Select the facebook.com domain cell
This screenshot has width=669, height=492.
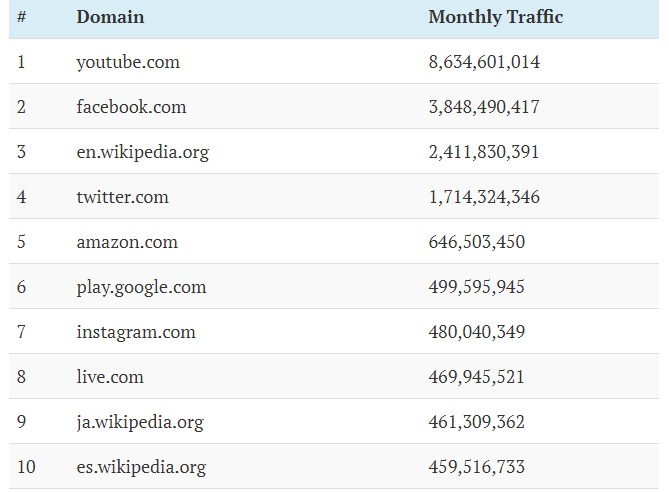coord(131,107)
